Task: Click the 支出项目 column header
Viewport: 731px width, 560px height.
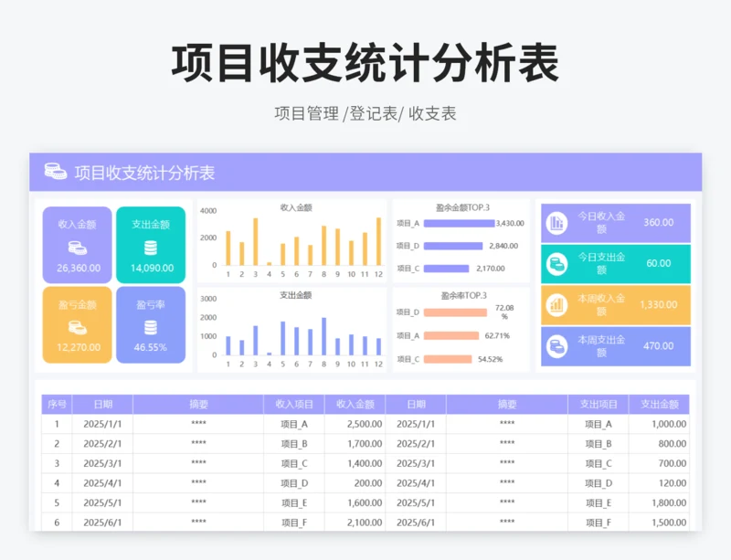Action: [599, 405]
